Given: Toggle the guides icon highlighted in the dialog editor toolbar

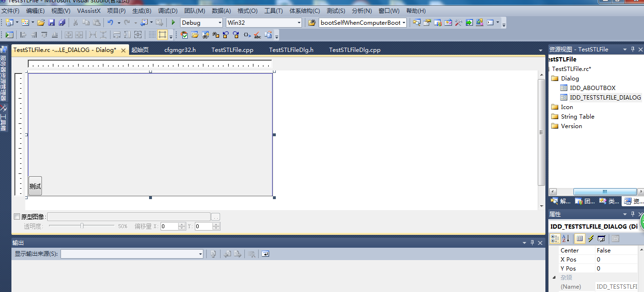Looking at the screenshot, I should pos(162,34).
